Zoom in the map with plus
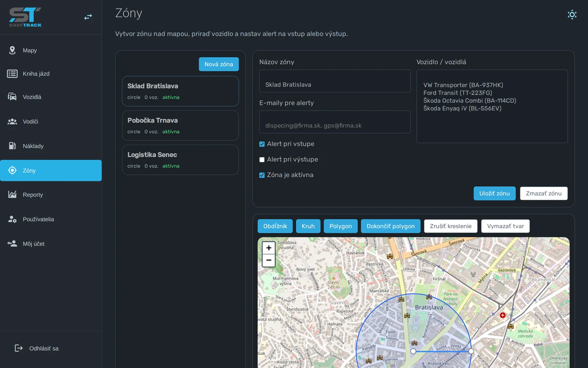 pos(269,248)
